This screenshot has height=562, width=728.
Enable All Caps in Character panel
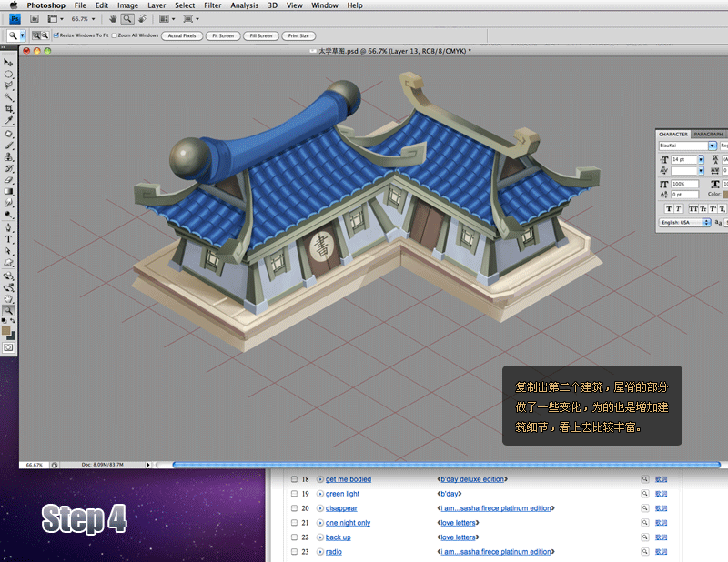coord(693,209)
